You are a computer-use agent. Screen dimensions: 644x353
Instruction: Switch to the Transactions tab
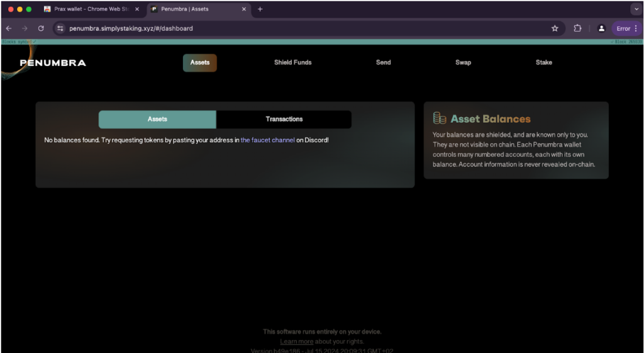tap(284, 119)
